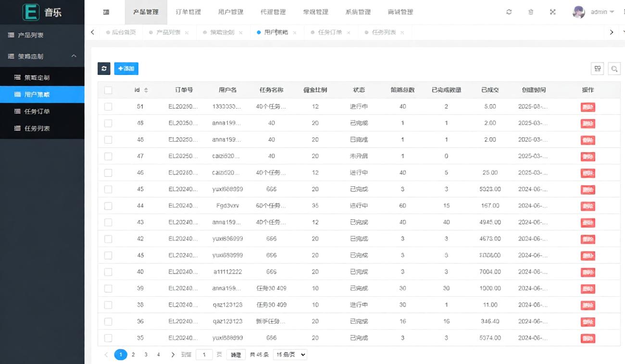This screenshot has height=364, width=625.
Task: Click the red delete button for id 51
Action: coord(587,107)
